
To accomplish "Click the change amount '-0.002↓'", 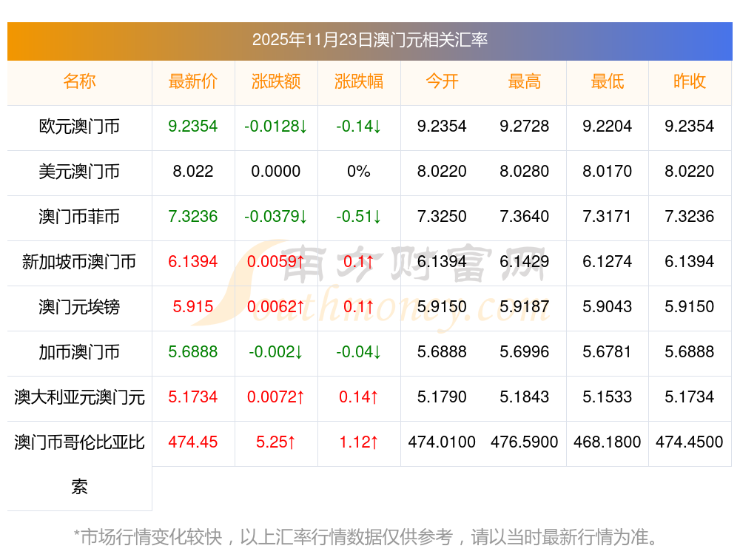I will (x=275, y=351).
